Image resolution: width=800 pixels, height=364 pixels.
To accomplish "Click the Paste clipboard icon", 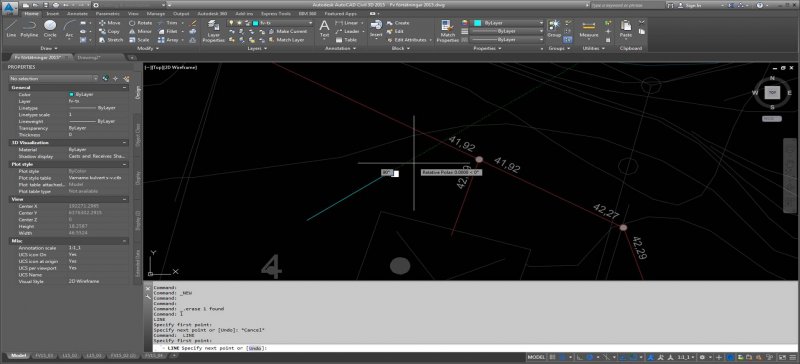I will (x=626, y=29).
